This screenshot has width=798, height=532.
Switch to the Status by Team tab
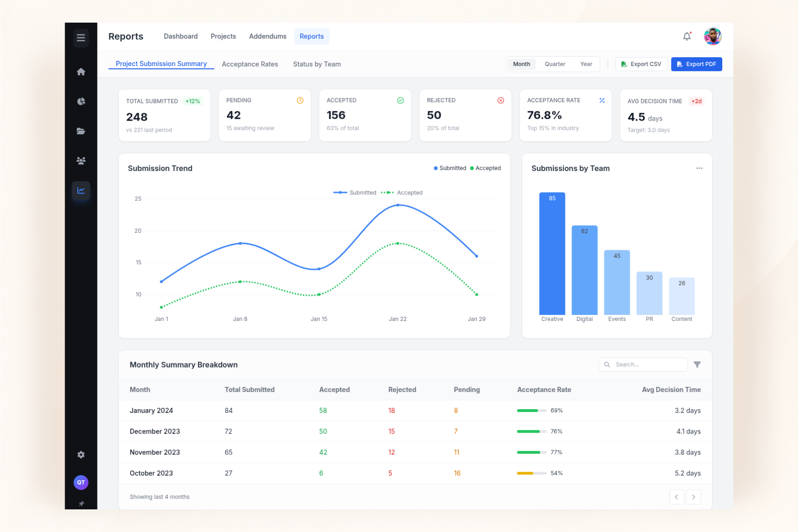coord(317,64)
